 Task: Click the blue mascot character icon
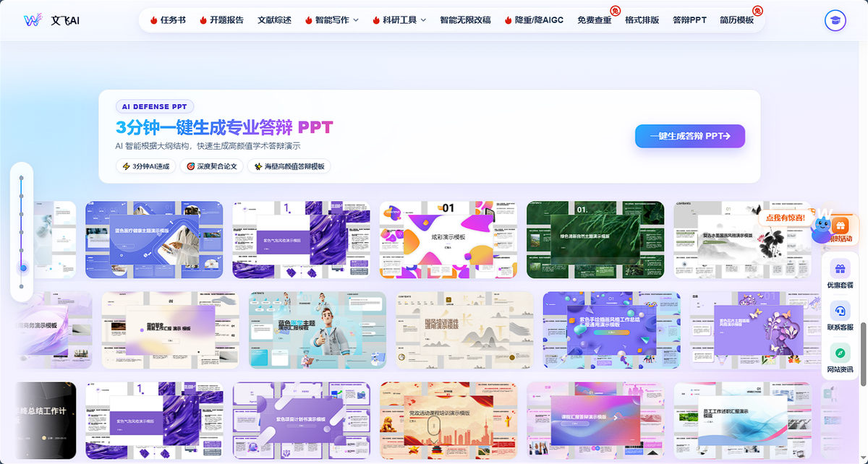pos(821,230)
